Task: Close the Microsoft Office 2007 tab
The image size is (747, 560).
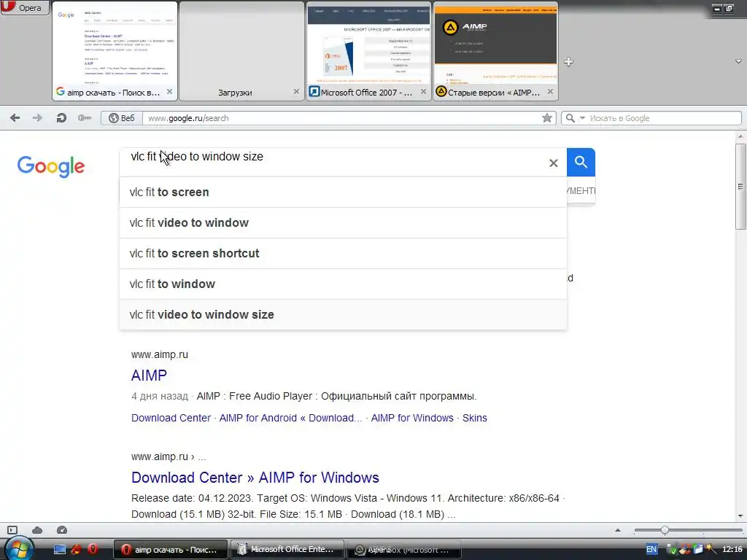Action: click(x=424, y=92)
